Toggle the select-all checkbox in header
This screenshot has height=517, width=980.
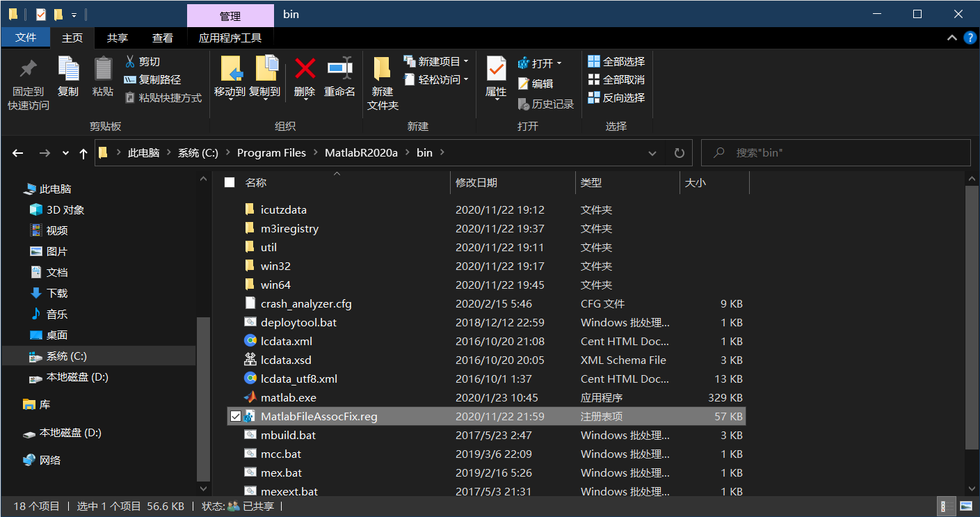pos(230,182)
